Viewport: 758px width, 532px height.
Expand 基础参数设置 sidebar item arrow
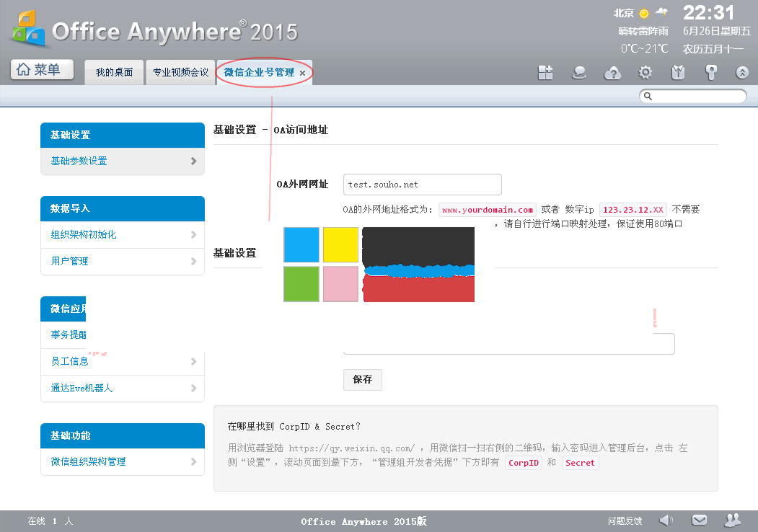[193, 161]
